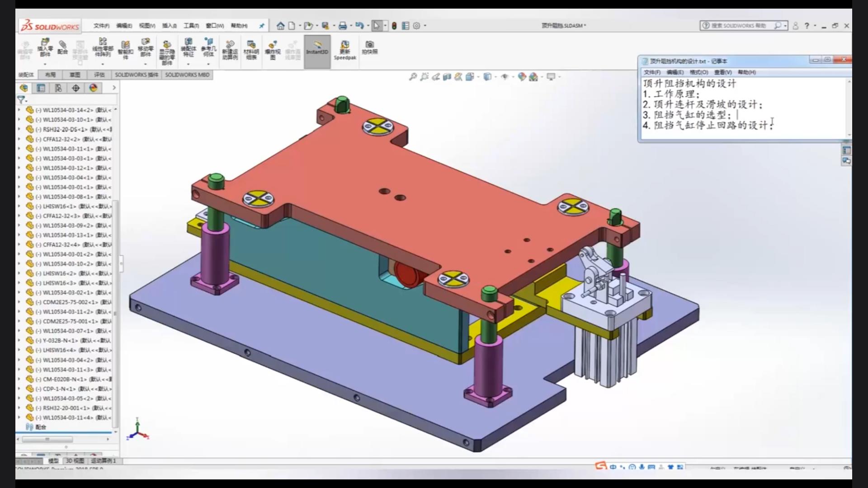
Task: Select tree item CDP-1-N<1>
Action: click(69, 389)
